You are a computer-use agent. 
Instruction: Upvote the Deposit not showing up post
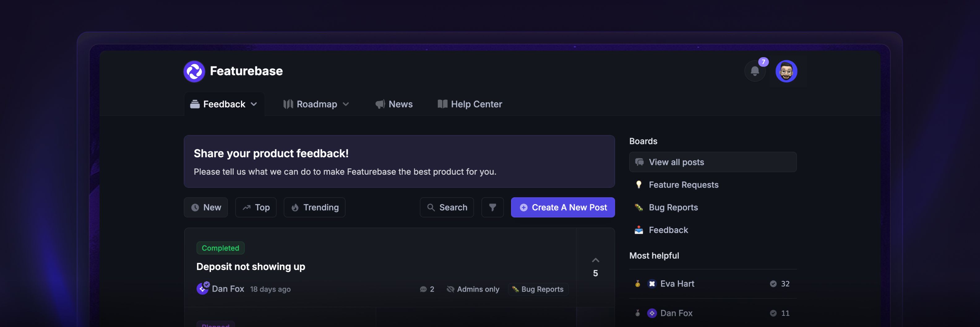(x=595, y=261)
